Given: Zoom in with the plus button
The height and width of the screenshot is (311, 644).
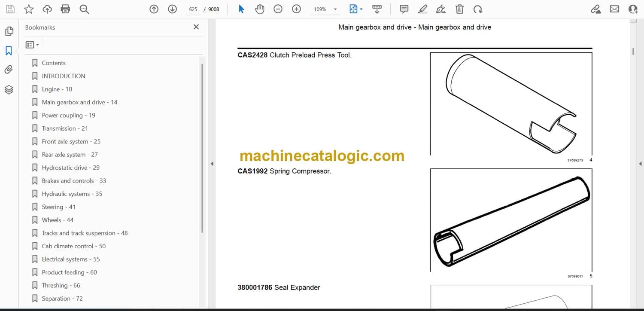Looking at the screenshot, I should [x=296, y=9].
